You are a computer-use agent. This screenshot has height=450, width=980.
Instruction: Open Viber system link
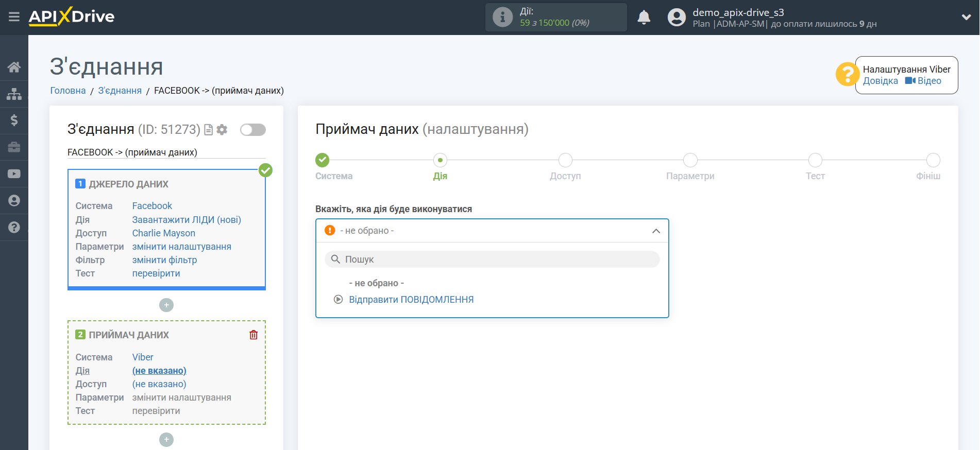click(x=143, y=357)
